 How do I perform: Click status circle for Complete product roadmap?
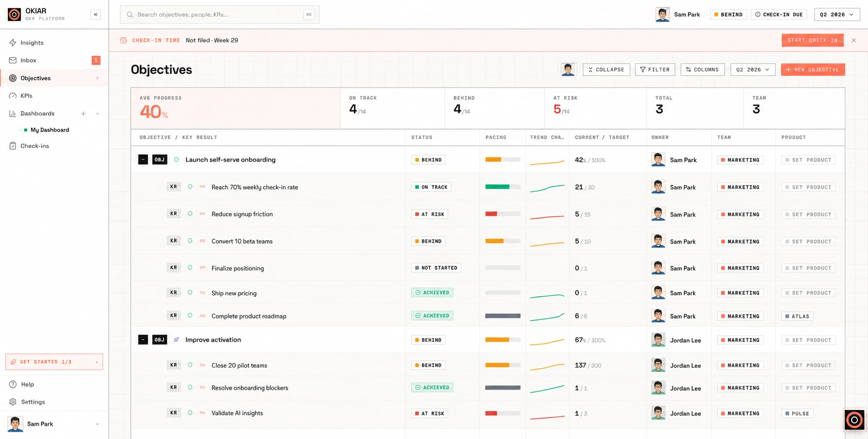(x=190, y=315)
